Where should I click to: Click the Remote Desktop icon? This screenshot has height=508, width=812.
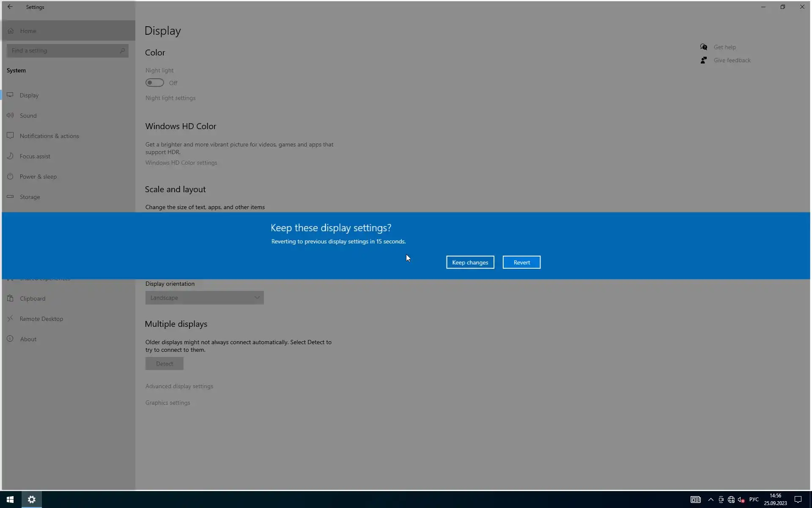10,318
